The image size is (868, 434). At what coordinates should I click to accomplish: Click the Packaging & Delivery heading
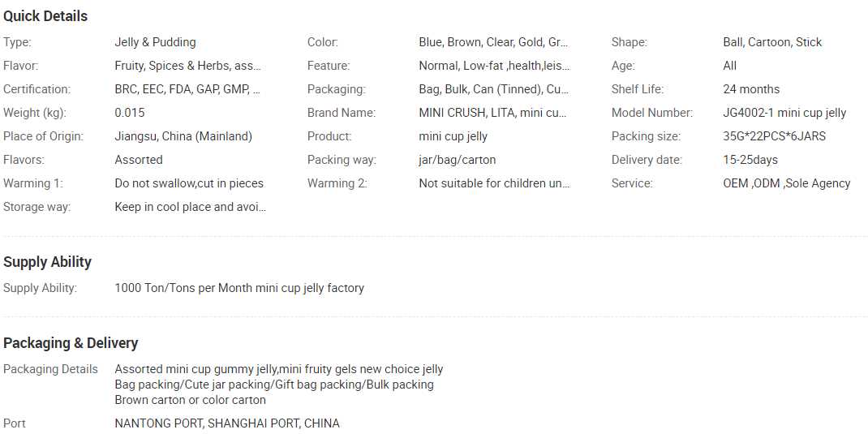point(71,343)
